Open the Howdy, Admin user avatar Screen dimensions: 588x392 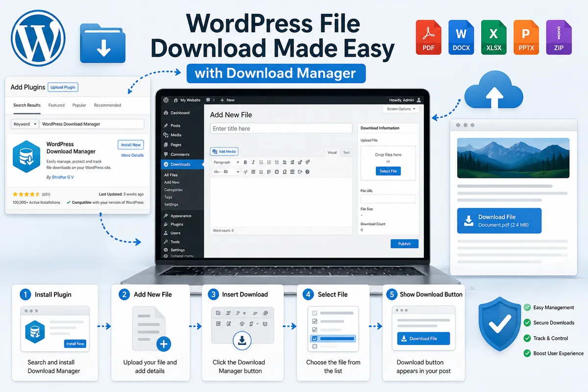click(419, 100)
